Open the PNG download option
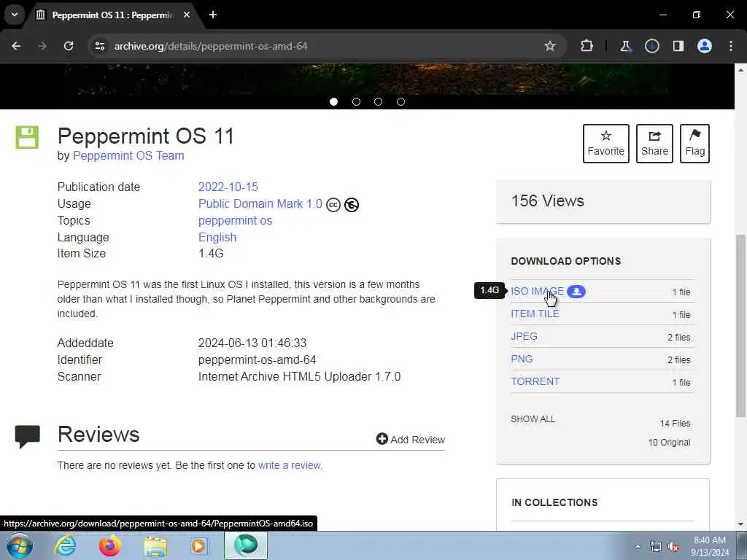Viewport: 747px width, 560px height. click(522, 359)
